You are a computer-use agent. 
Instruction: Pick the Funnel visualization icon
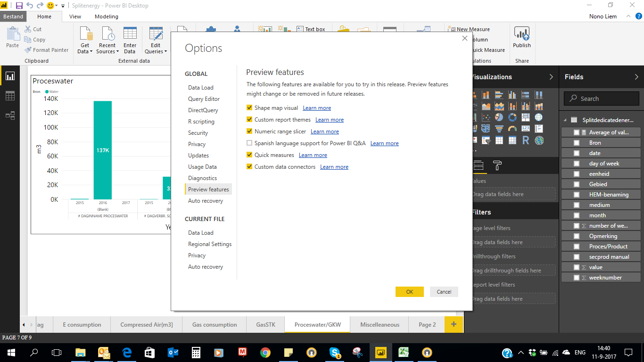[x=499, y=129]
